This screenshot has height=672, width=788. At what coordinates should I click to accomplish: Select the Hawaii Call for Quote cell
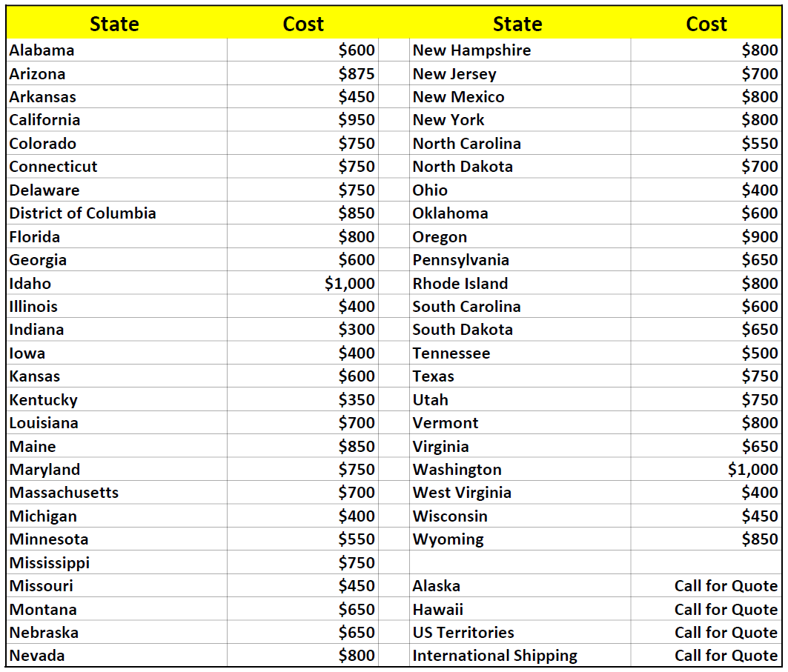point(706,610)
